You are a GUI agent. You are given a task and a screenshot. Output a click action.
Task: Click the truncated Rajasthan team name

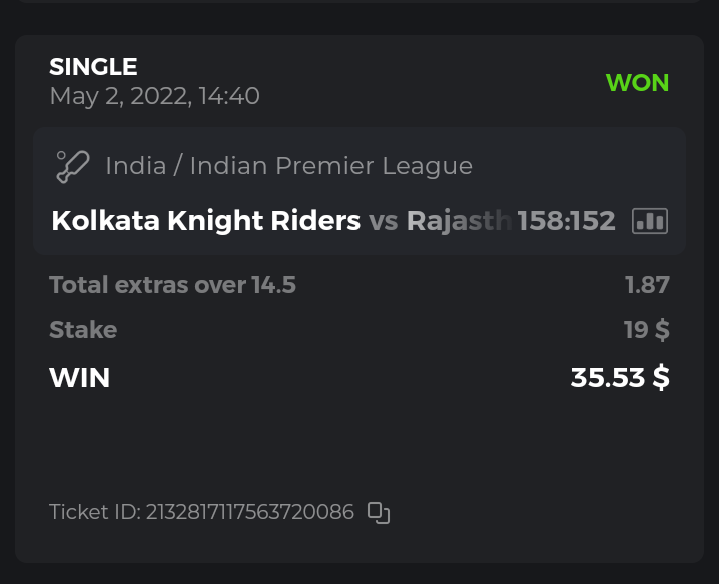(x=459, y=220)
